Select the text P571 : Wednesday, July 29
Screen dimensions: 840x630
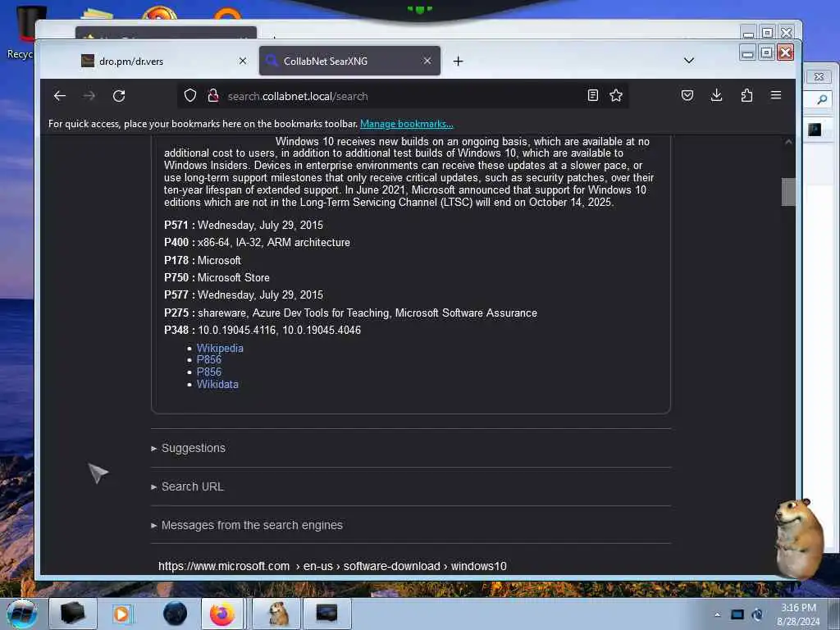(231, 225)
